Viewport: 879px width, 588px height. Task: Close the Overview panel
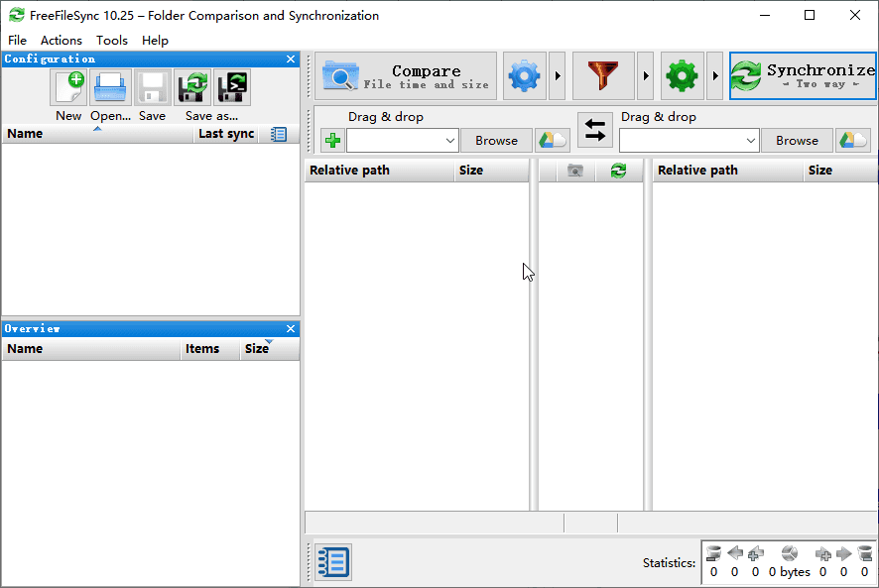(x=291, y=328)
